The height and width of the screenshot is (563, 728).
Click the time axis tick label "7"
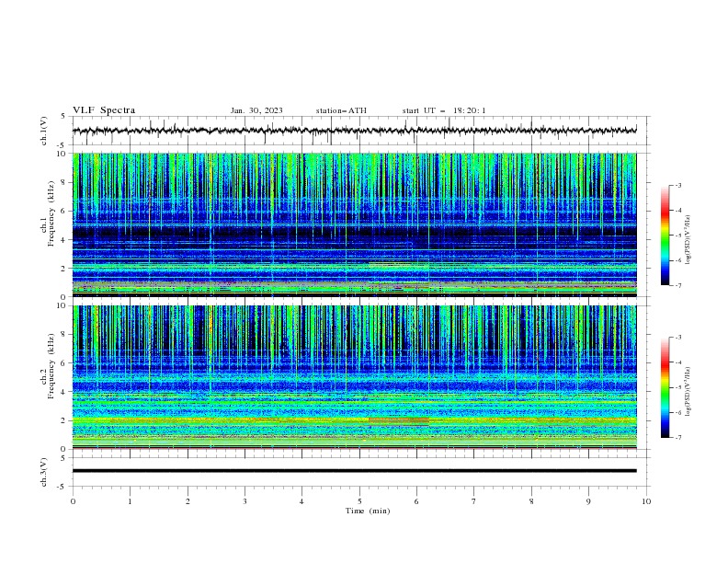click(x=474, y=501)
